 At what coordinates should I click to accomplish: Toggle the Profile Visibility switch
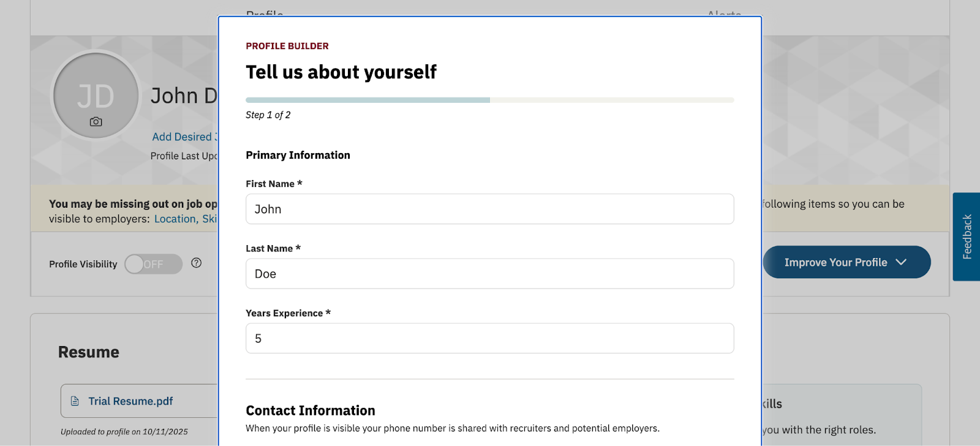coord(153,264)
